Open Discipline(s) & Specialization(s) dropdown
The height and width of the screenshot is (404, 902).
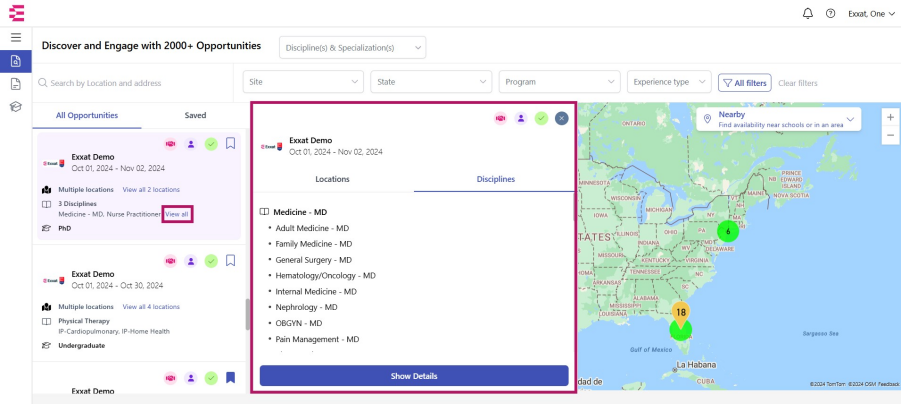point(353,48)
